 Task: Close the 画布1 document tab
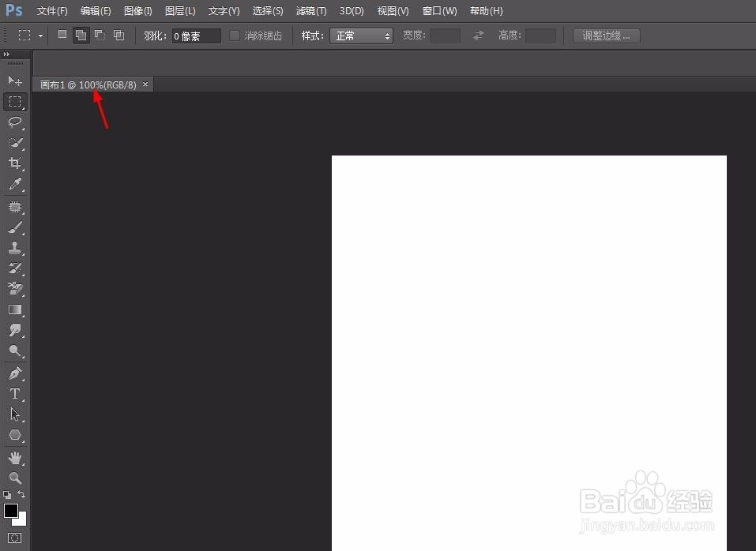pyautogui.click(x=145, y=84)
